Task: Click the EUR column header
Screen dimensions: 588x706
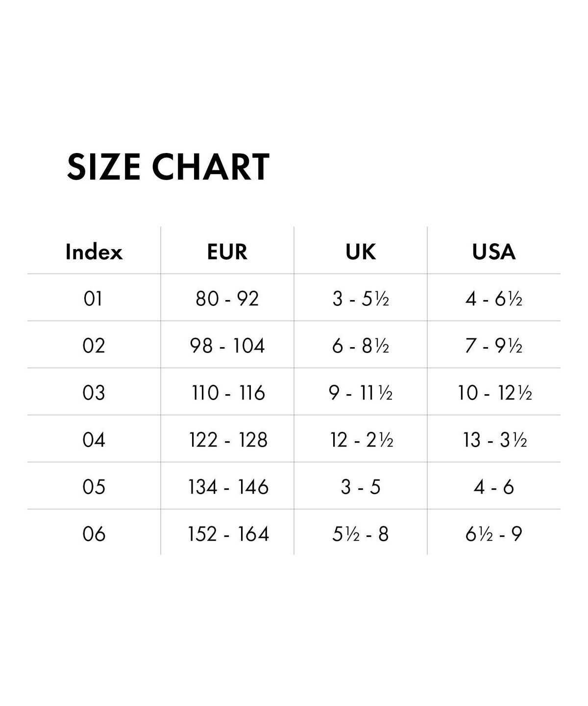Action: pos(227,252)
